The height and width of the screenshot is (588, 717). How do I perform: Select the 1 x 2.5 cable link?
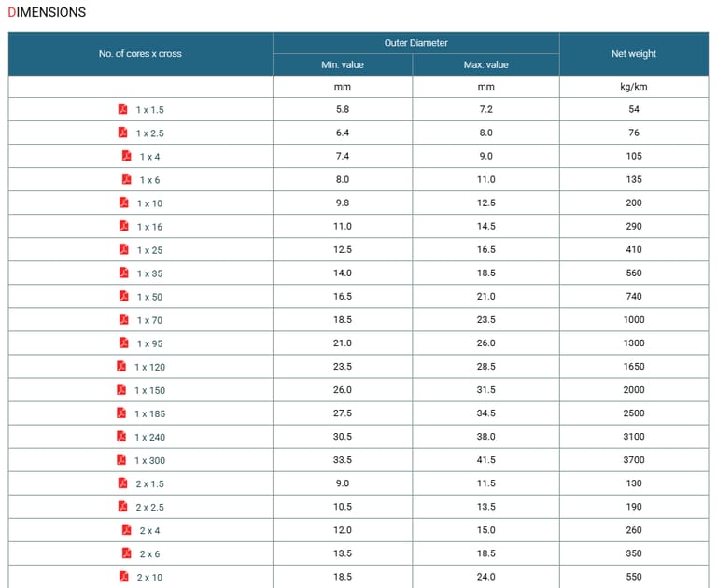click(x=149, y=133)
